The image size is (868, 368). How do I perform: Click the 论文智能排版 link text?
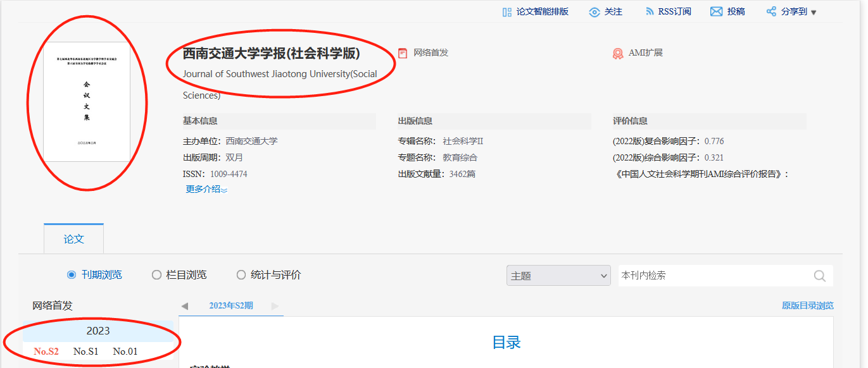coord(543,12)
